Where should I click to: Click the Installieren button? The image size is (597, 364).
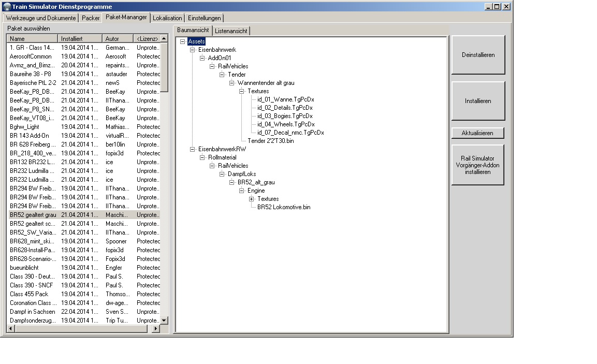coord(478,101)
